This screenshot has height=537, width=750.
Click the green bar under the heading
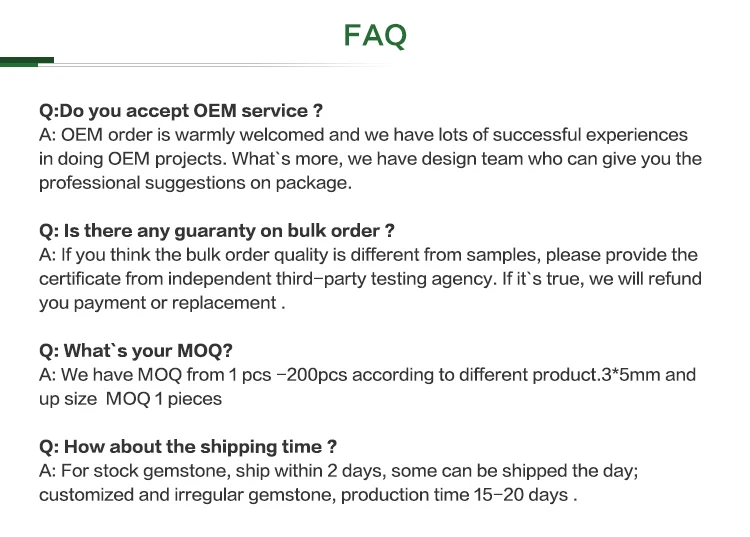coord(27,62)
